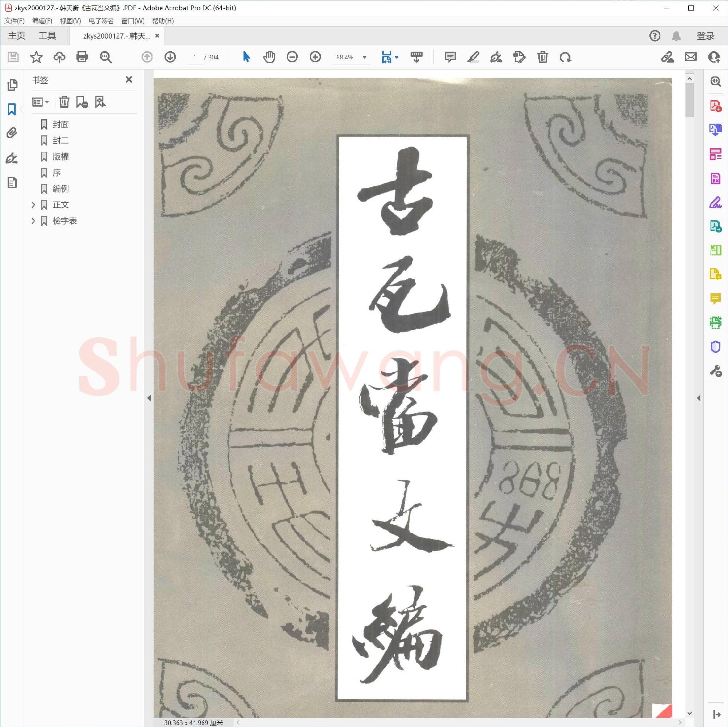Click the page number input field

[x=194, y=57]
